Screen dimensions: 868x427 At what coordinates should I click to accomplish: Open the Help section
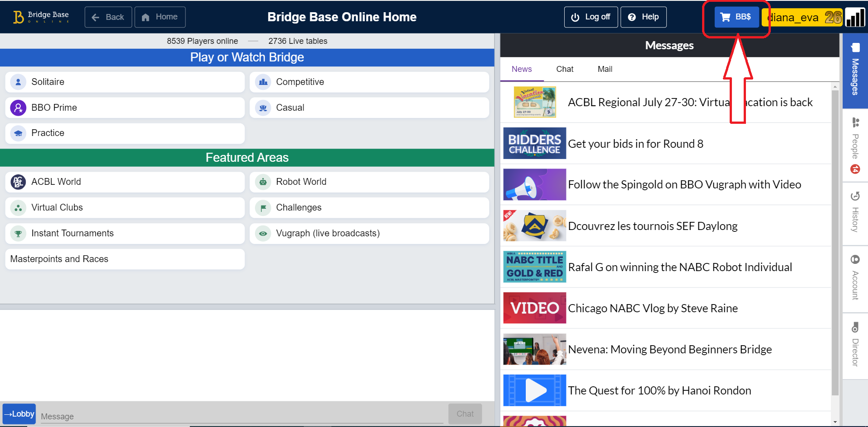643,17
